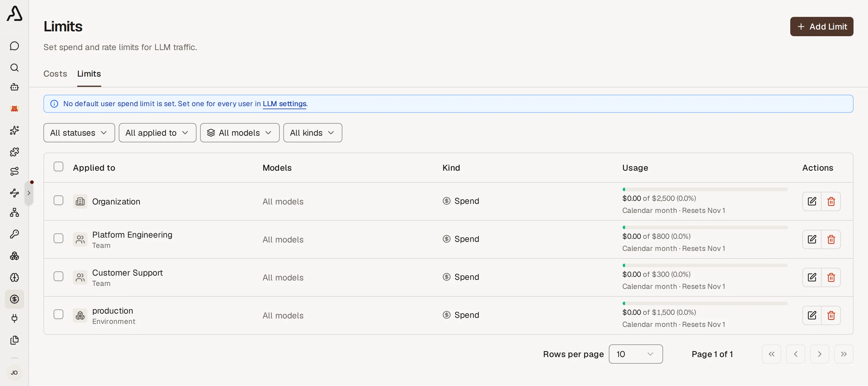Click the Organization usage progress bar
Image resolution: width=868 pixels, height=386 pixels.
[705, 189]
